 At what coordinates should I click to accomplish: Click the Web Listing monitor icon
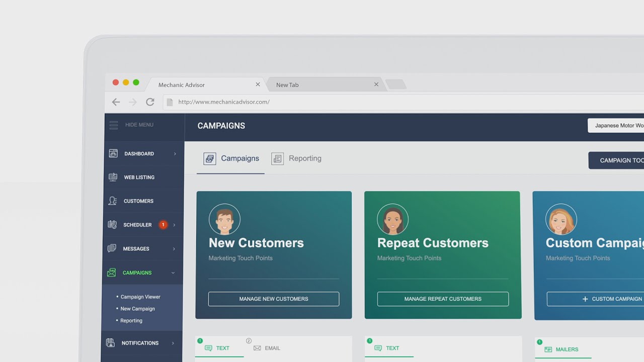113,177
